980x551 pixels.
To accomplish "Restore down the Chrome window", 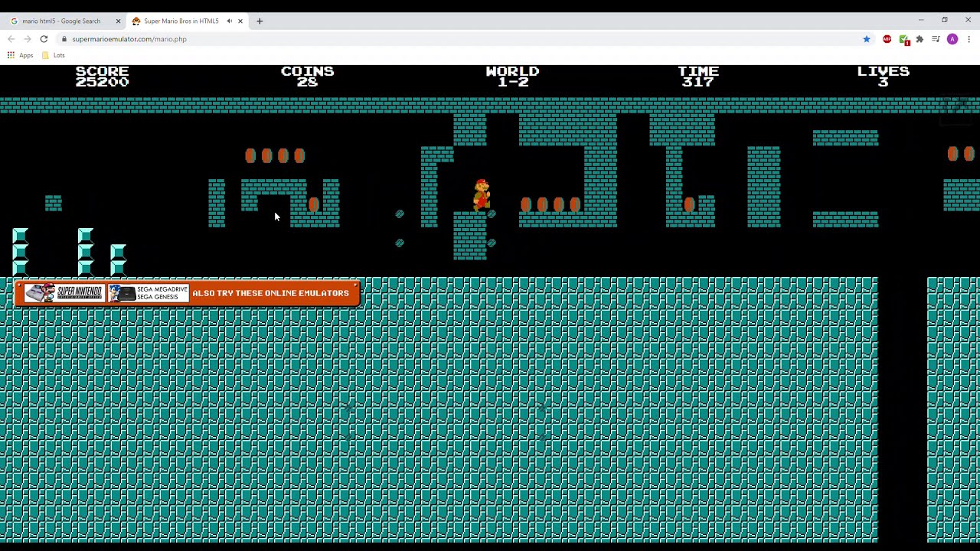I will 945,20.
